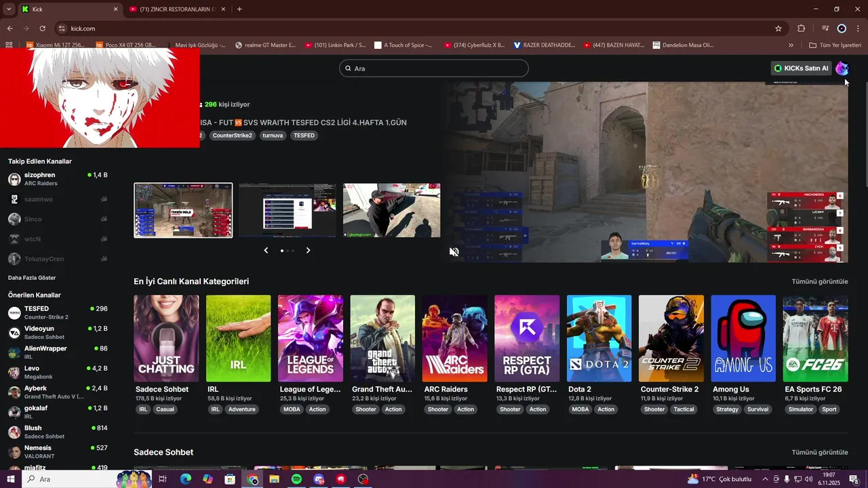Open the RAZER DEATHADDE bookmark

click(x=545, y=45)
